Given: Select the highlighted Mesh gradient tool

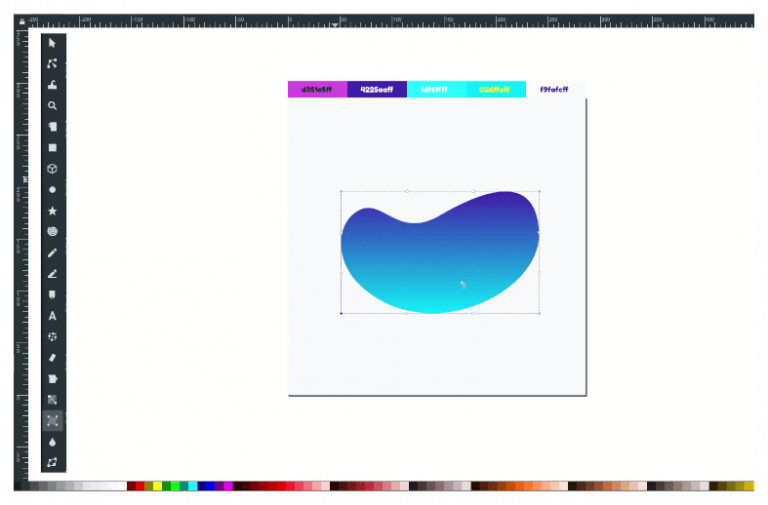Looking at the screenshot, I should [52, 421].
